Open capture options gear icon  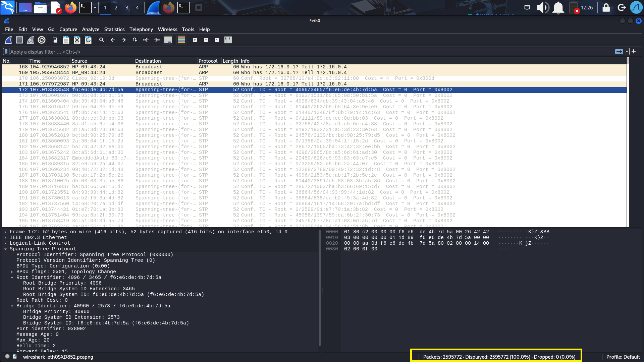[42, 40]
